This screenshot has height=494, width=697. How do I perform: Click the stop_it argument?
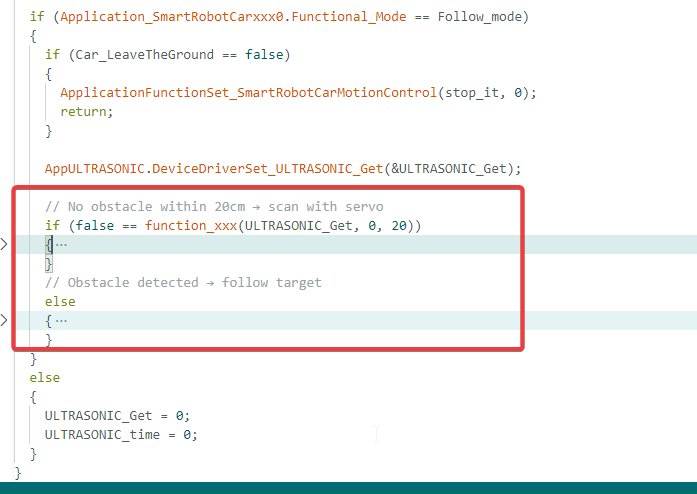pyautogui.click(x=472, y=92)
